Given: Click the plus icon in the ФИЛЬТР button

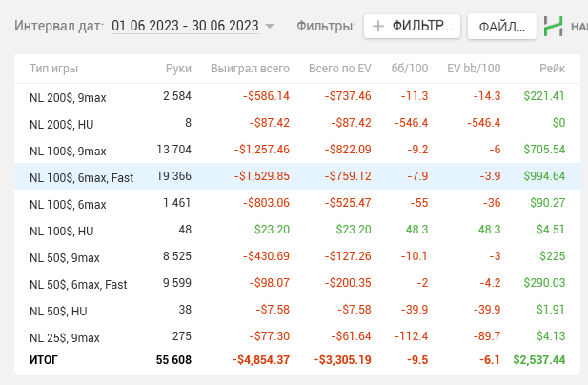Looking at the screenshot, I should click(378, 27).
